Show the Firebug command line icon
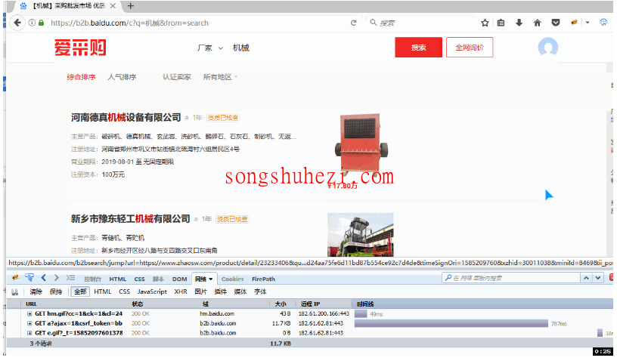Viewport: 617px width, 364px height. point(71,278)
